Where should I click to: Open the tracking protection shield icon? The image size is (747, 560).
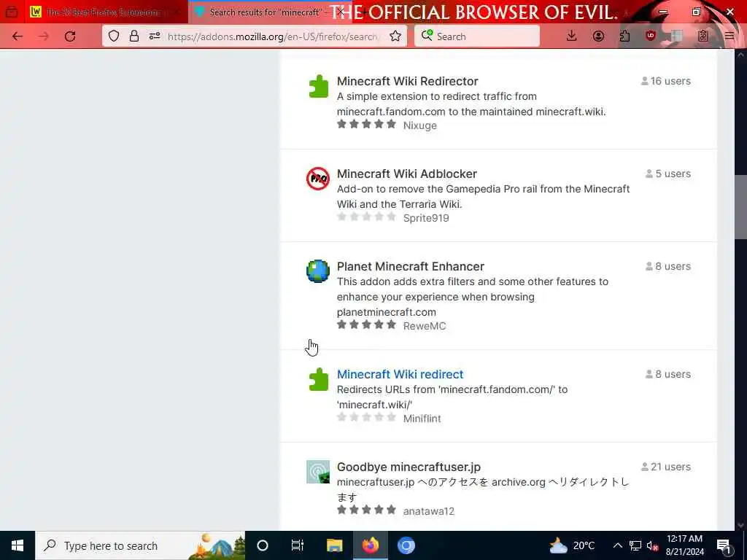tap(113, 36)
